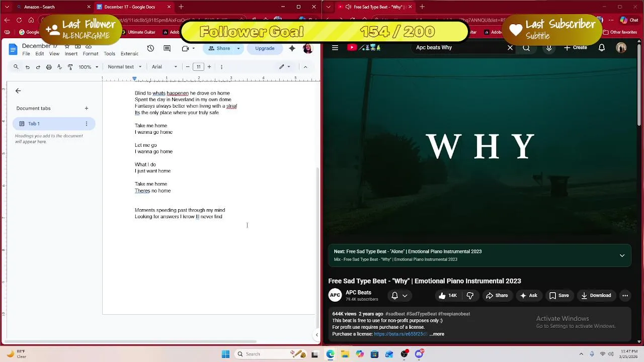The height and width of the screenshot is (362, 644).
Task: Start a Meet call with the camera icon
Action: pos(185,48)
